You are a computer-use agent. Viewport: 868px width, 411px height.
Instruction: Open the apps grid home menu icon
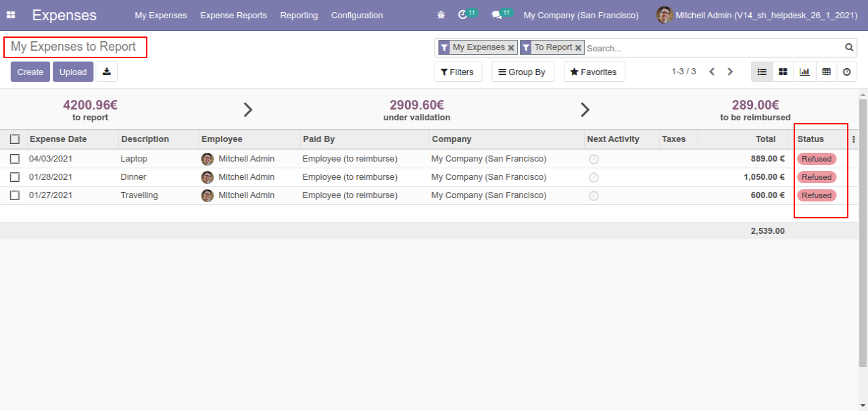pos(11,15)
